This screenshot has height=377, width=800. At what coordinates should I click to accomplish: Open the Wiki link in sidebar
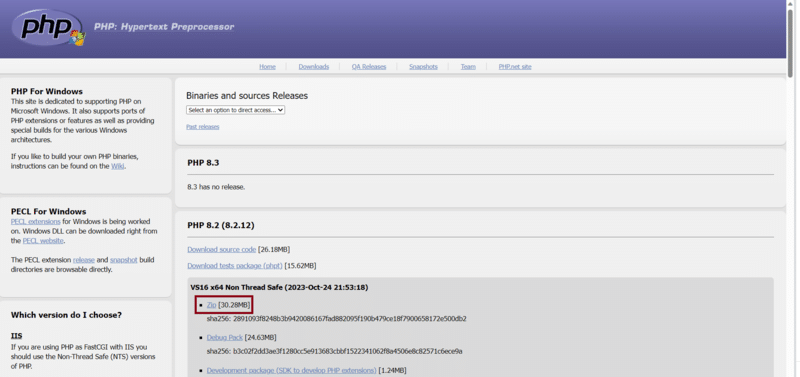pyautogui.click(x=117, y=166)
